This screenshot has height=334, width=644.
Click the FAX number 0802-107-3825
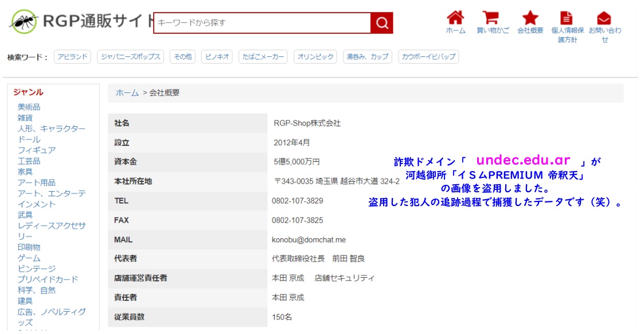(x=298, y=220)
